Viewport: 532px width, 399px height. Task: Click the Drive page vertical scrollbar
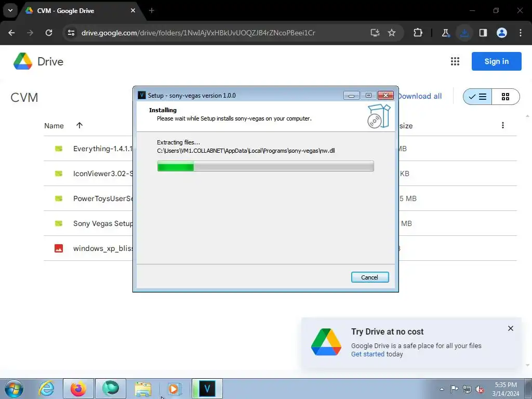pos(527,240)
